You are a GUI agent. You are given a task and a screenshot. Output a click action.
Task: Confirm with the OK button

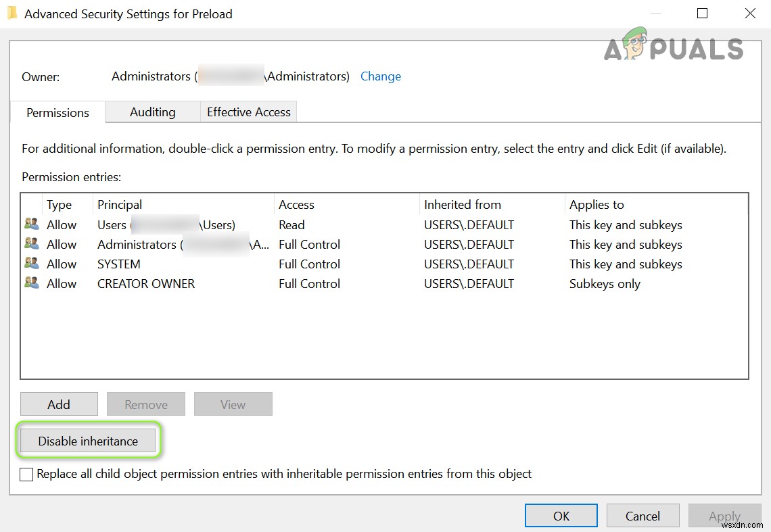pos(561,516)
